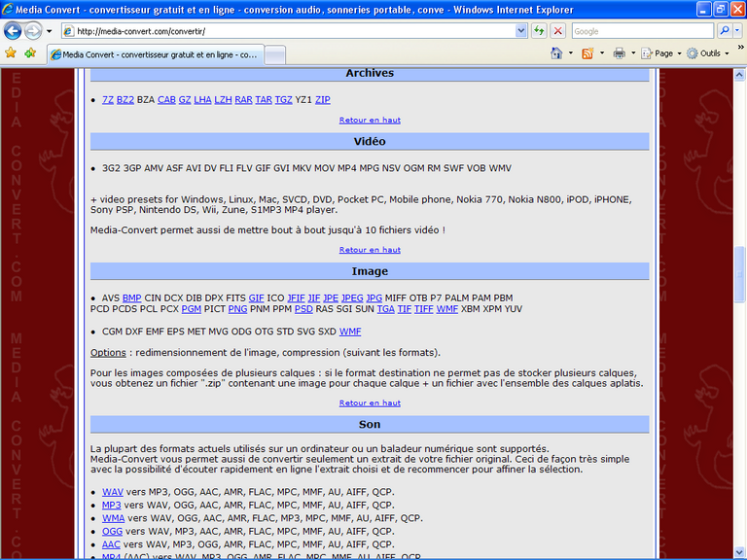Image resolution: width=747 pixels, height=560 pixels.
Task: Expand the Home button dropdown arrow
Action: 571,53
